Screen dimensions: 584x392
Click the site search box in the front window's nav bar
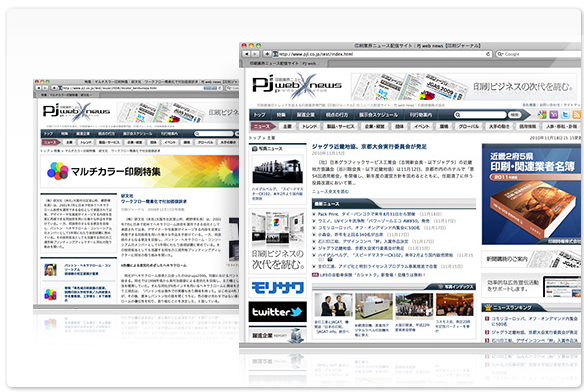480,115
